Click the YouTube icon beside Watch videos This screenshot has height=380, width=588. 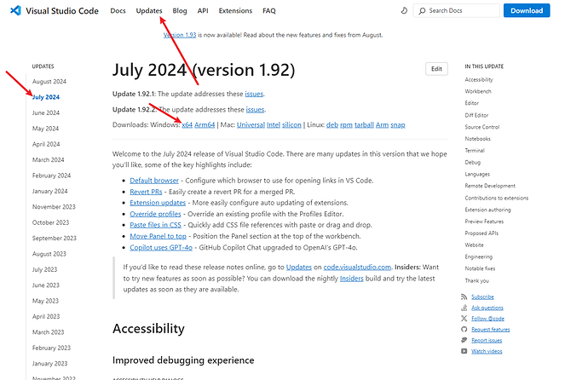tap(464, 351)
